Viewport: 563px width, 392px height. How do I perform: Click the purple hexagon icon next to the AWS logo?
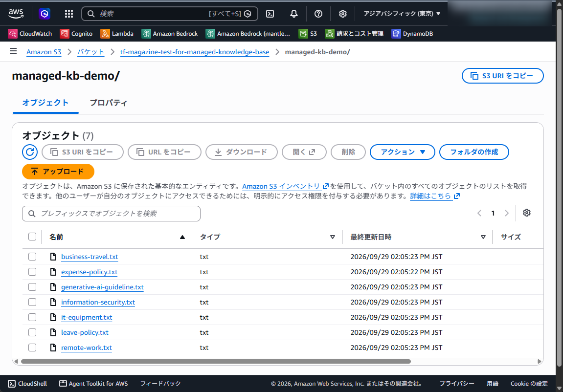pyautogui.click(x=45, y=14)
